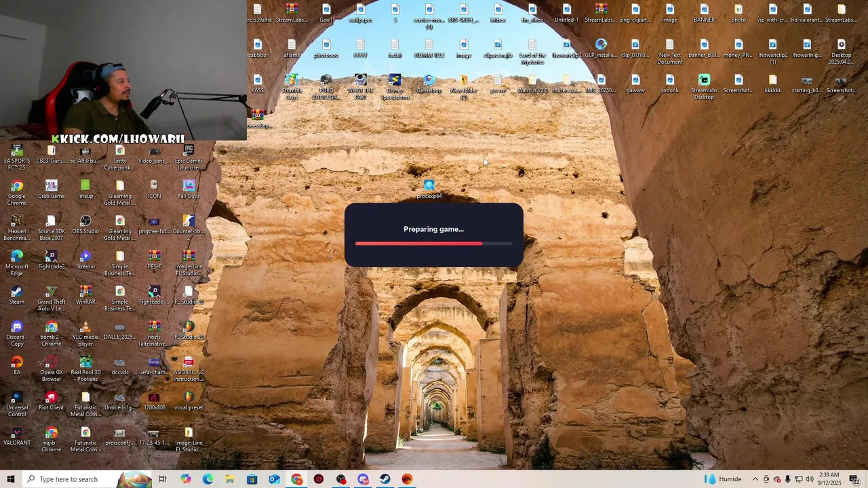Open the Source SDK Base 2007 icon
The width and height of the screenshot is (868, 488).
point(52,228)
